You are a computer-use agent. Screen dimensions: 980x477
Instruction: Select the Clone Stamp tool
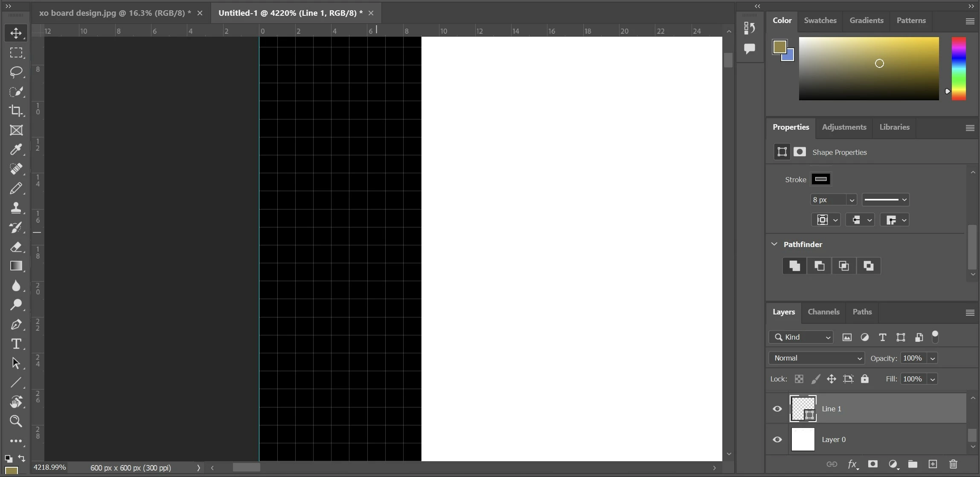click(x=16, y=208)
